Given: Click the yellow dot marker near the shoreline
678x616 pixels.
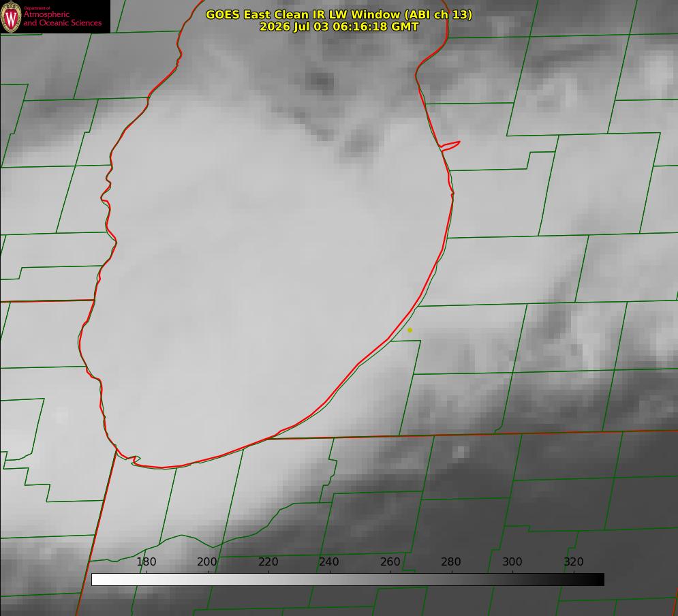Looking at the screenshot, I should 410,330.
